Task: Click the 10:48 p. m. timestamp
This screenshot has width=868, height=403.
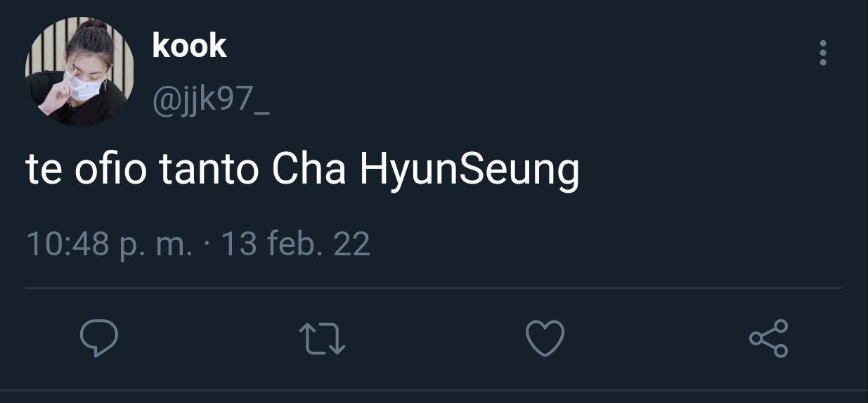Action: pos(109,245)
